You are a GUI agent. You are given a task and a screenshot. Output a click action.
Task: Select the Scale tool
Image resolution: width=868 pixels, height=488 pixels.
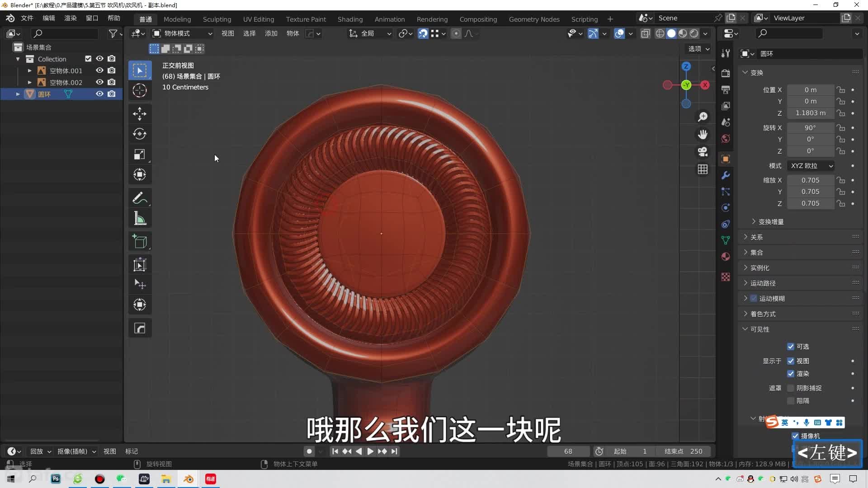(x=140, y=154)
